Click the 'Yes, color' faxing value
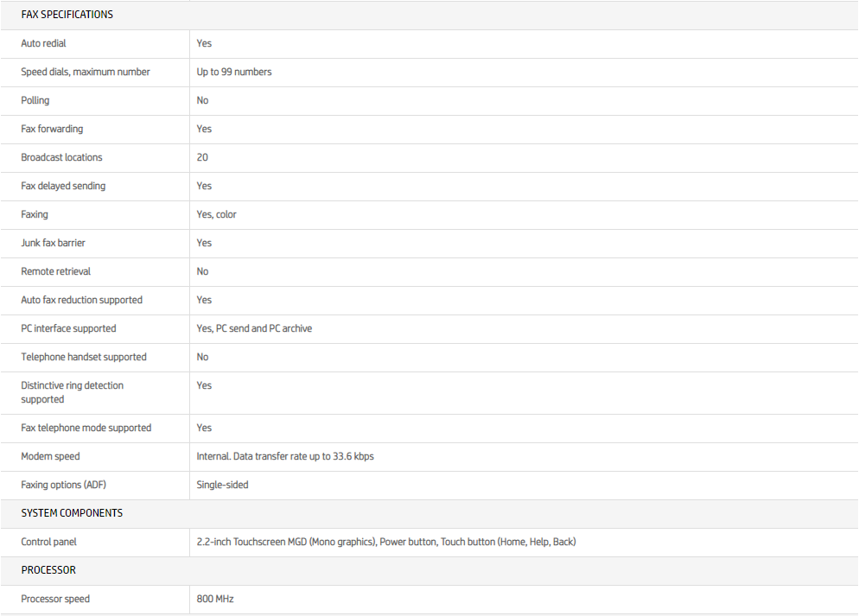 click(x=216, y=214)
